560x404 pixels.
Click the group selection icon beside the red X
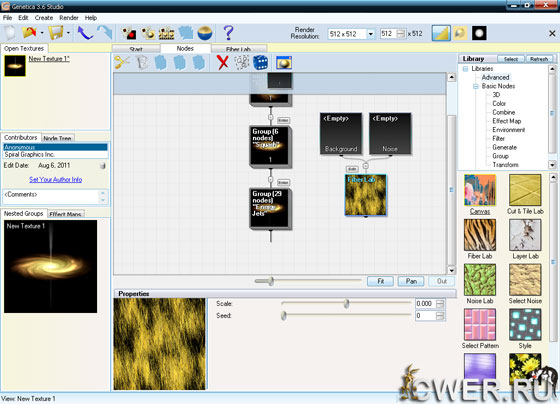241,63
